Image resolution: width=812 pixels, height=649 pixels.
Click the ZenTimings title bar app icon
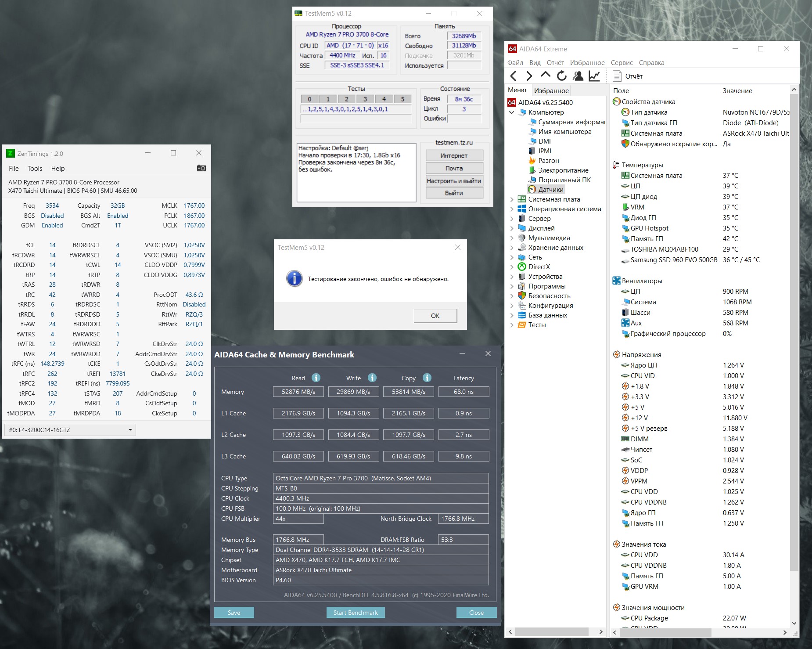(11, 153)
